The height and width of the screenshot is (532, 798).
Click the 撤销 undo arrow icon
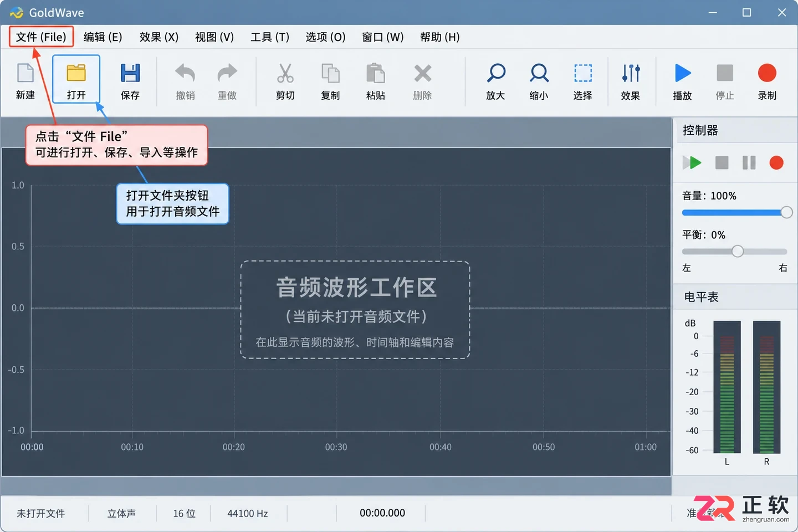tap(185, 73)
